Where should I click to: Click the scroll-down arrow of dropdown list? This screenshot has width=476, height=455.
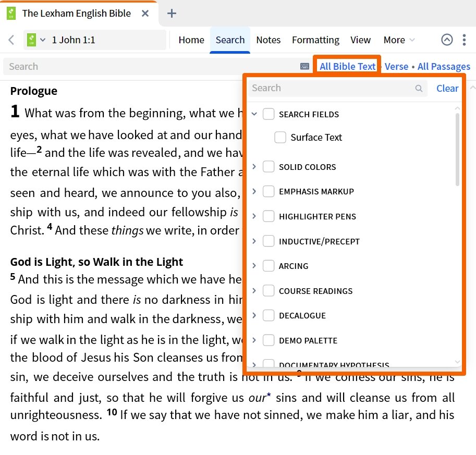457,362
